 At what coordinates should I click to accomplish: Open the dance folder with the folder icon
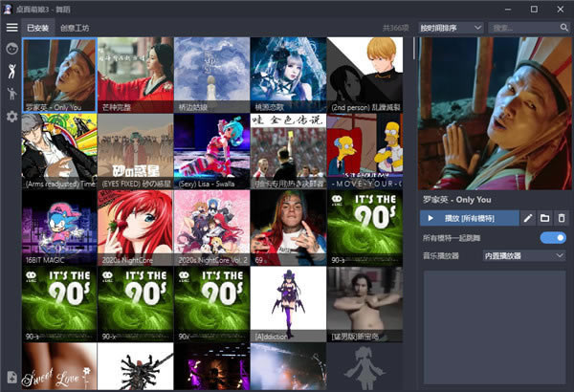(544, 219)
